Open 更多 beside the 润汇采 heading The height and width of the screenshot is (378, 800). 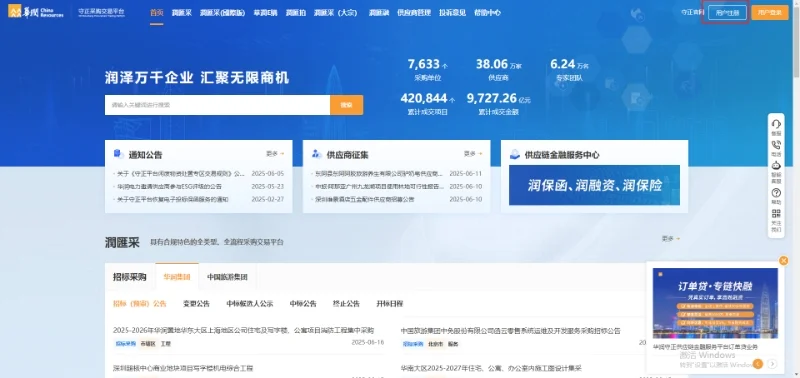point(671,239)
